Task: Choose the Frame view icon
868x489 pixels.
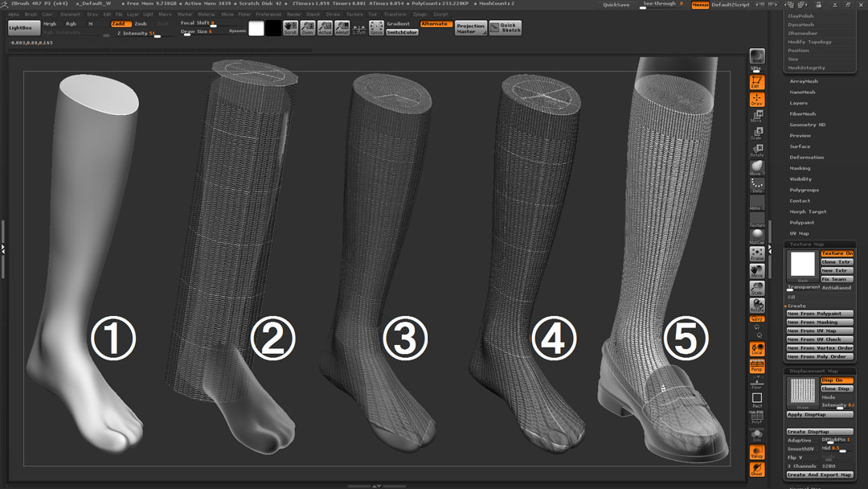Action: coord(757,253)
